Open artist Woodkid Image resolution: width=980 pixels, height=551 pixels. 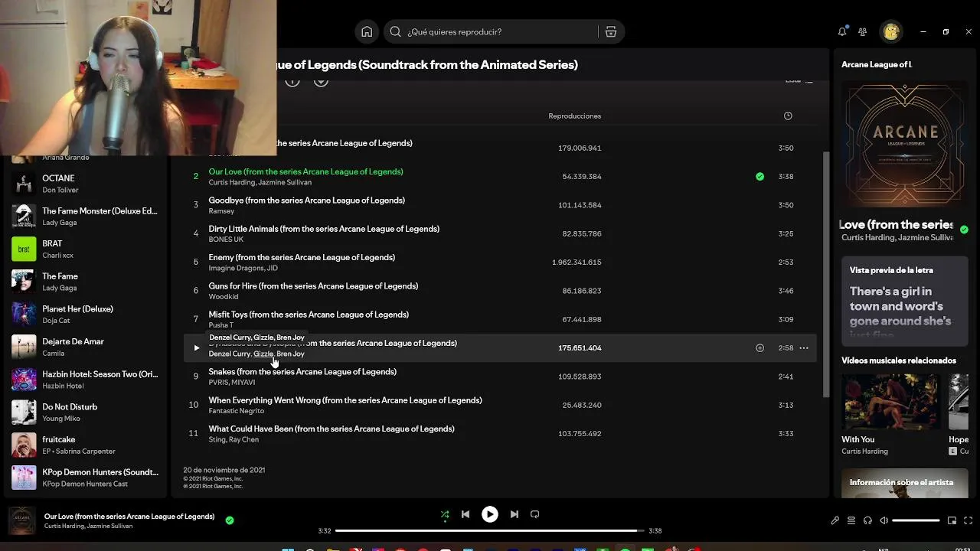tap(224, 297)
